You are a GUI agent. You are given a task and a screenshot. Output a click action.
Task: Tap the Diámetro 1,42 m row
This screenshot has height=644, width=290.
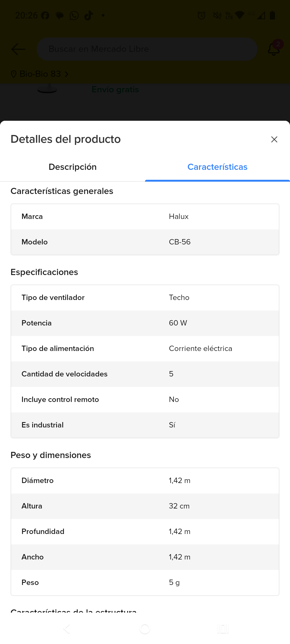[145, 481]
